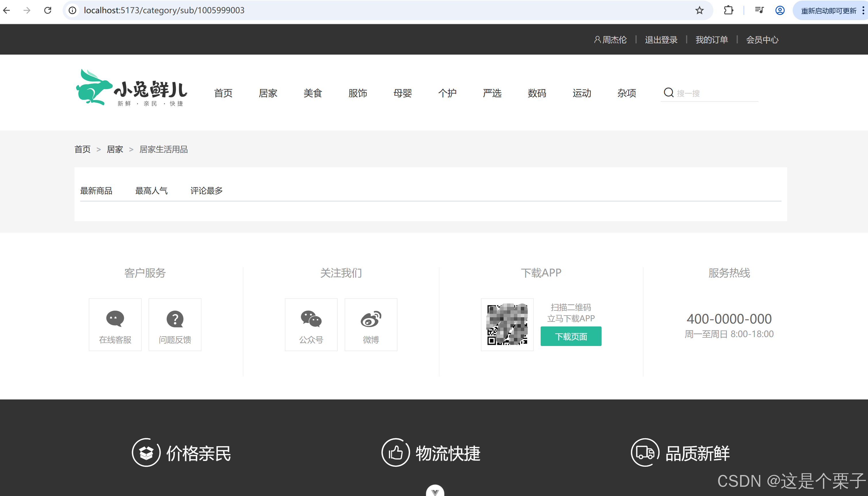Reload the page
Viewport: 868px width, 496px height.
[x=48, y=10]
